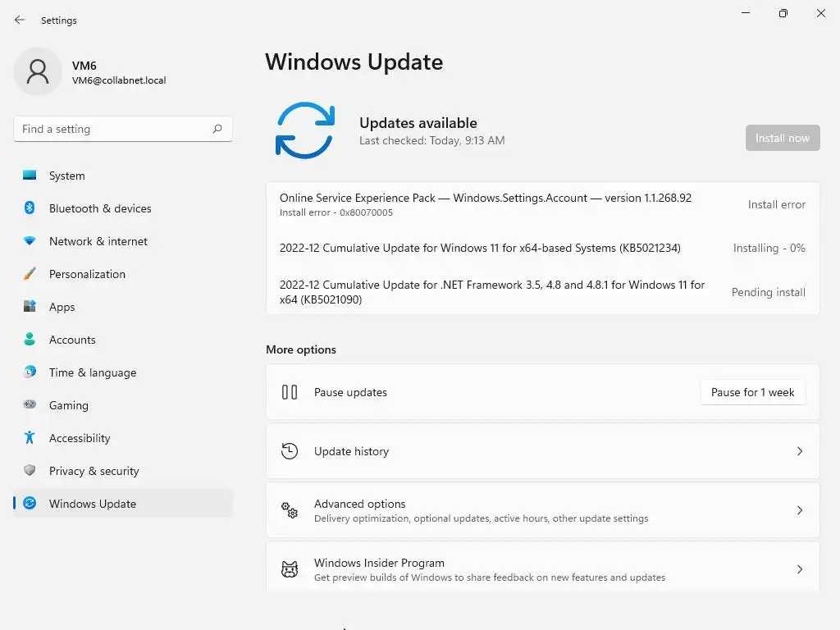Open Bluetooth & devices settings
Screen dimensions: 840x630
pyautogui.click(x=123, y=208)
